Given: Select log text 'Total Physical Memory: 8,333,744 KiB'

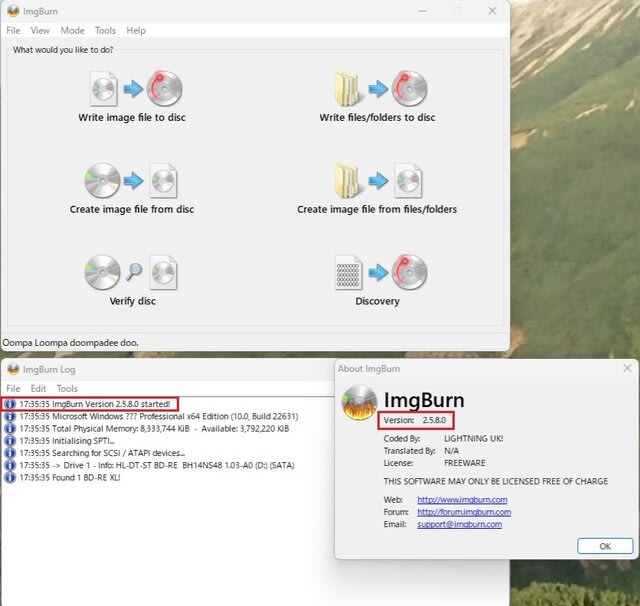Looking at the screenshot, I should coord(121,428).
